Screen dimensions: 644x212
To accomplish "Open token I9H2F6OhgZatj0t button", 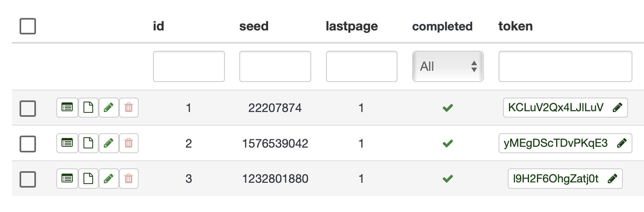I will coord(565,178).
